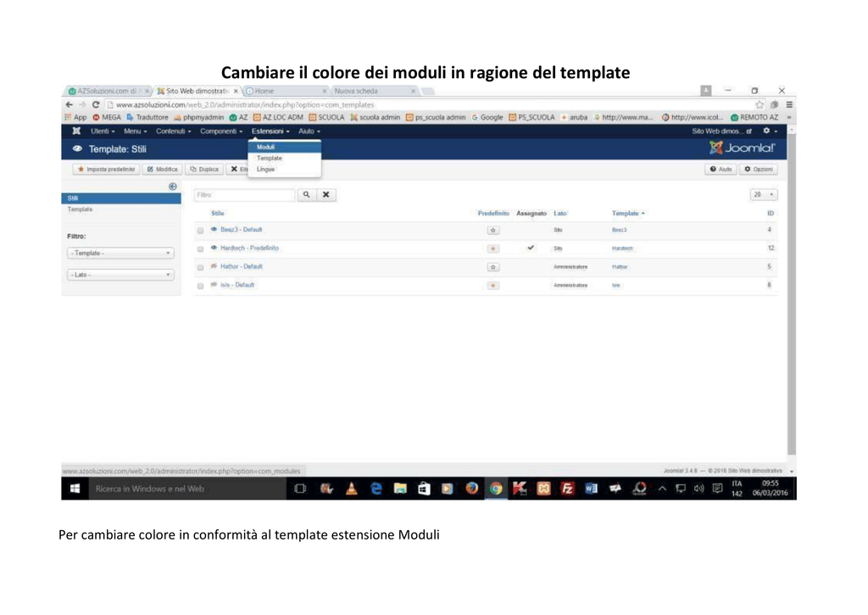Open Microsoft Edge from the taskbar
Image resolution: width=868 pixels, height=615 pixels.
click(376, 489)
